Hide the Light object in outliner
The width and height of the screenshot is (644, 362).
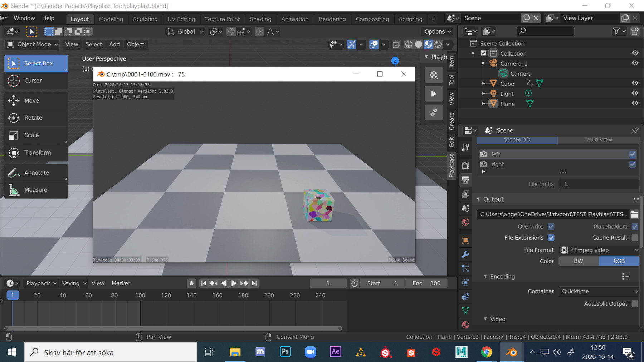pyautogui.click(x=635, y=93)
